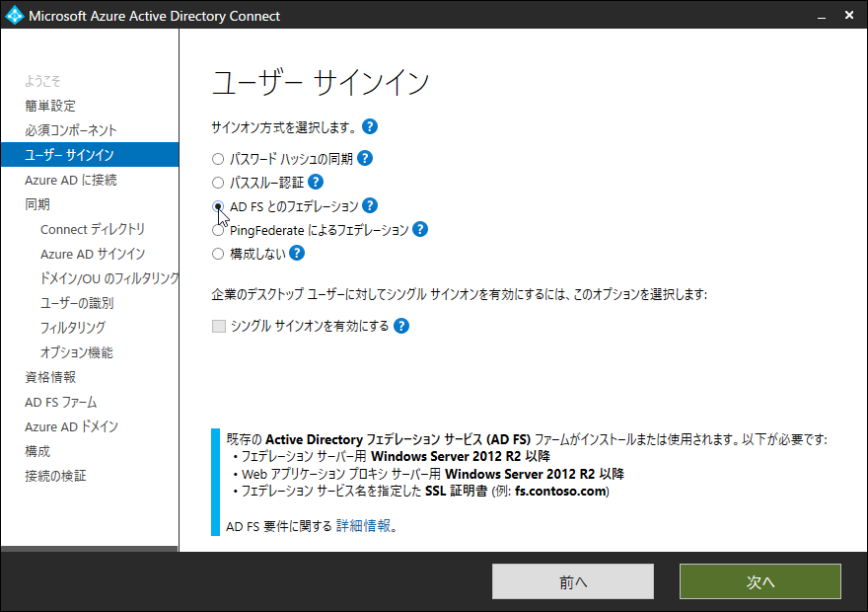This screenshot has height=612, width=868.
Task: Select 構成しない radio button
Action: click(218, 254)
